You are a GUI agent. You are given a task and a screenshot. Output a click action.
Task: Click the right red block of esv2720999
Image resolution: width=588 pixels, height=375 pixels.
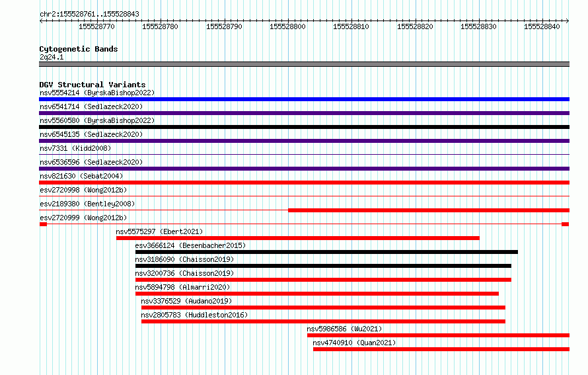click(565, 224)
